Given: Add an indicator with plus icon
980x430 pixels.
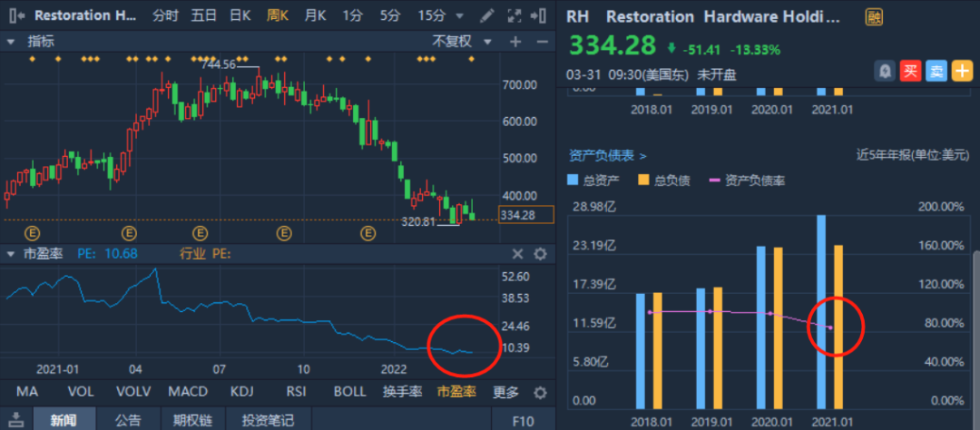Looking at the screenshot, I should [x=515, y=42].
